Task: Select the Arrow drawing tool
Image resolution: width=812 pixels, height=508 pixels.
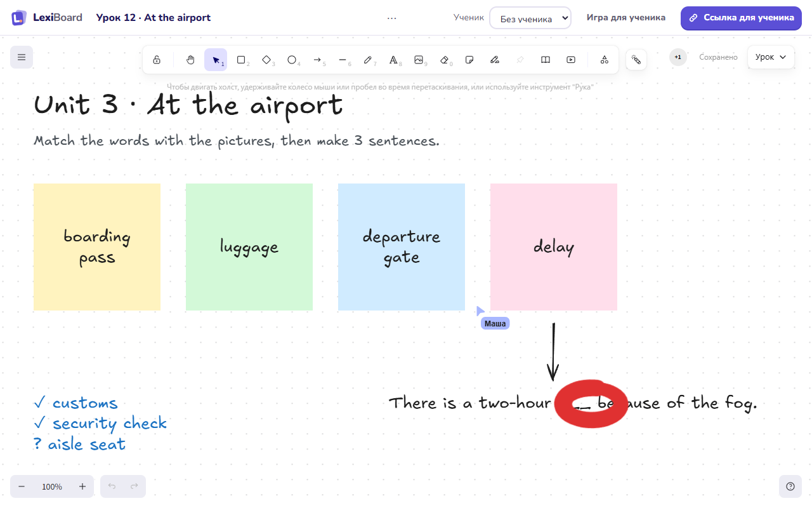Action: (x=317, y=60)
